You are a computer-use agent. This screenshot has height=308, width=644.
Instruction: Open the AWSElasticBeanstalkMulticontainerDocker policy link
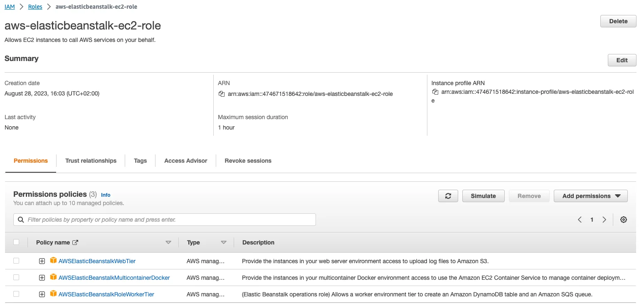[x=114, y=278]
